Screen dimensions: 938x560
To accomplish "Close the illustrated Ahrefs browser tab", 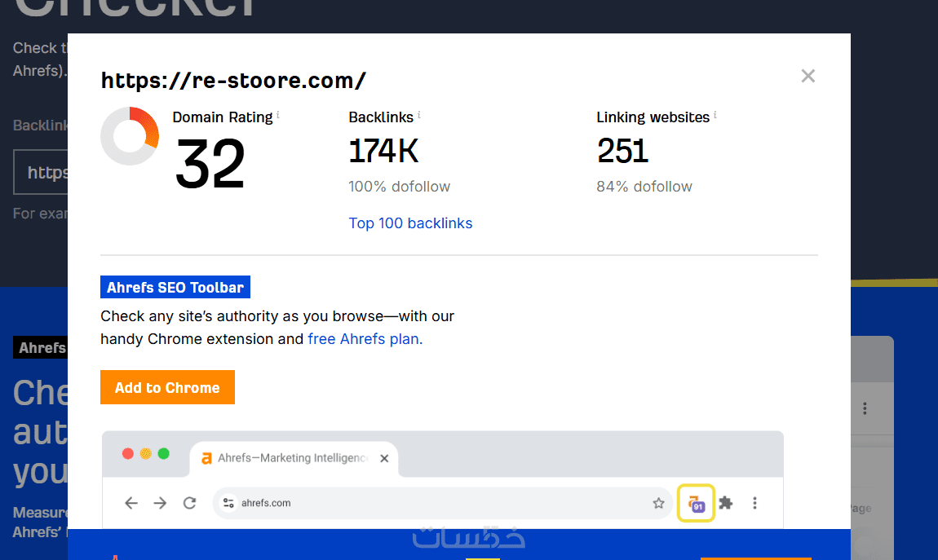I will [384, 458].
